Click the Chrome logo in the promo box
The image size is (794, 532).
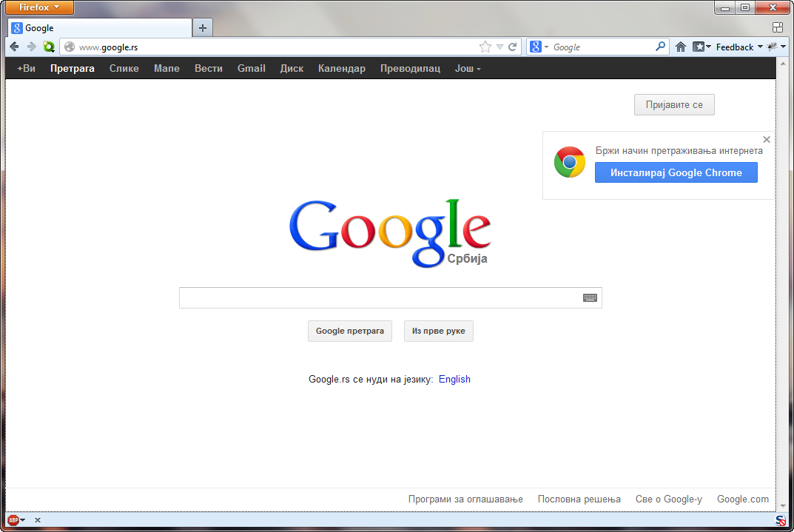coord(570,162)
